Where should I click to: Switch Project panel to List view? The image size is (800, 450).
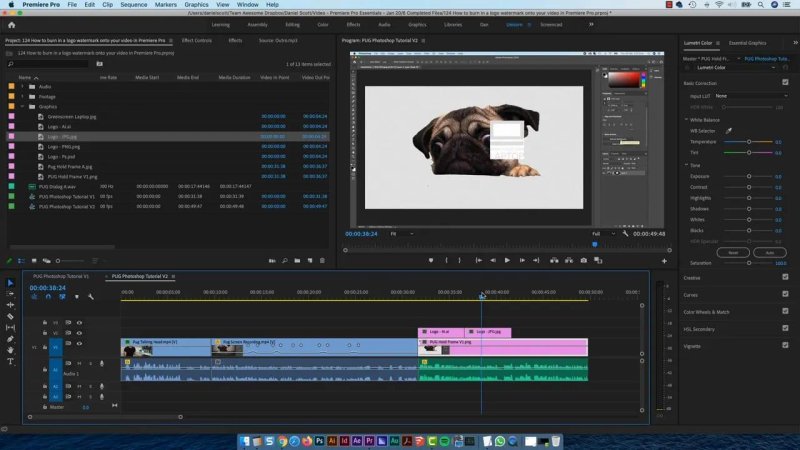point(21,261)
